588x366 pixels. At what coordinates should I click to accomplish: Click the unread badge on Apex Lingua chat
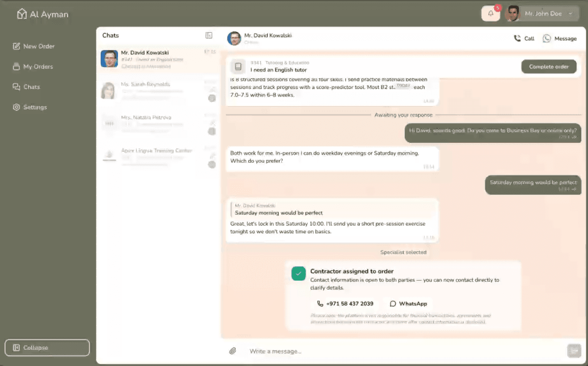[212, 165]
